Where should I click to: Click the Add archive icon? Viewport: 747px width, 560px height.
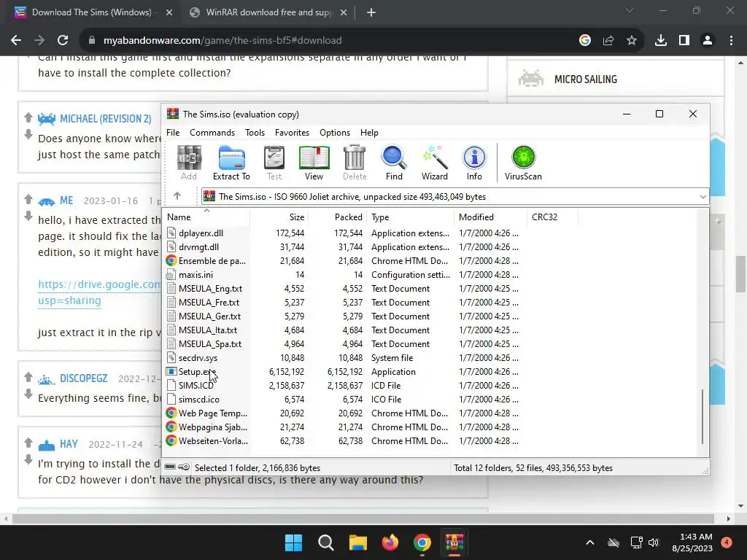[189, 163]
